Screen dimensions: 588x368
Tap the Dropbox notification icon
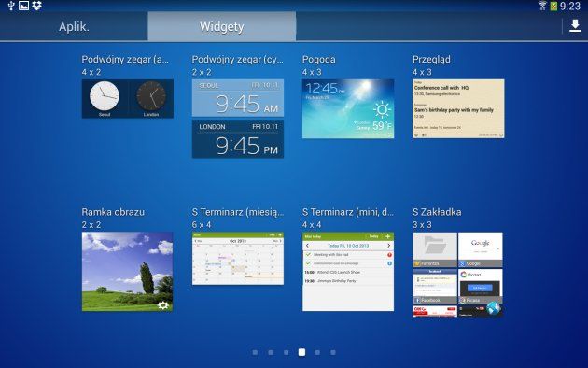(x=36, y=6)
